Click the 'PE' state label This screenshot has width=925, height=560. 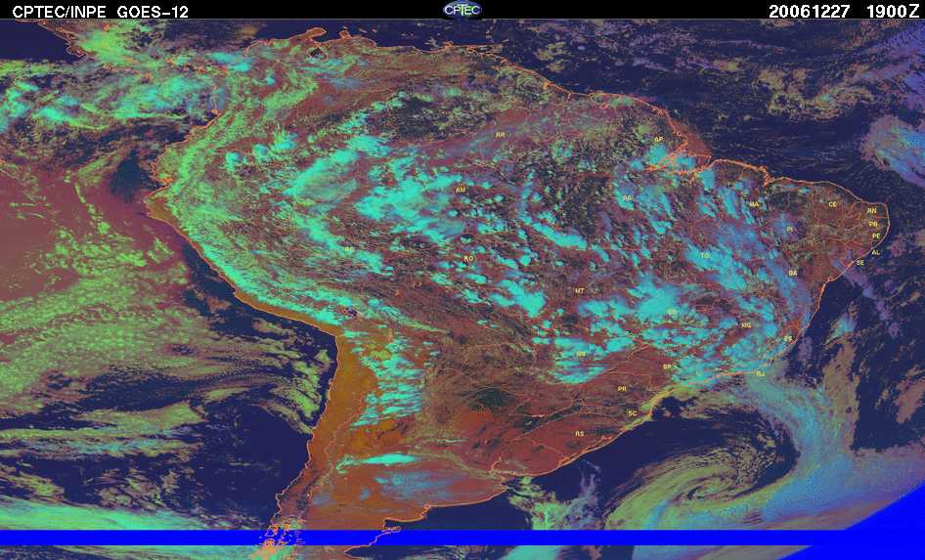pos(876,237)
